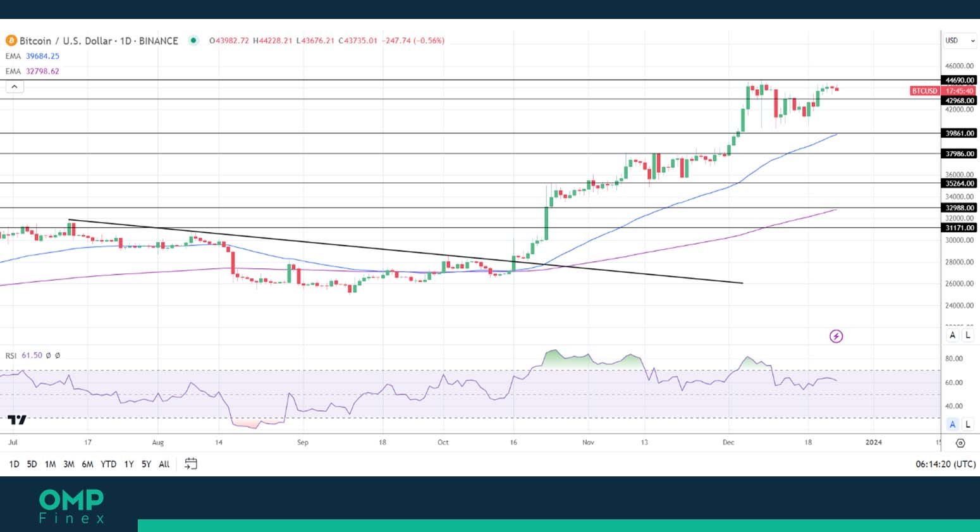Click the 32988.00 price level label
This screenshot has width=980, height=532.
pos(959,207)
